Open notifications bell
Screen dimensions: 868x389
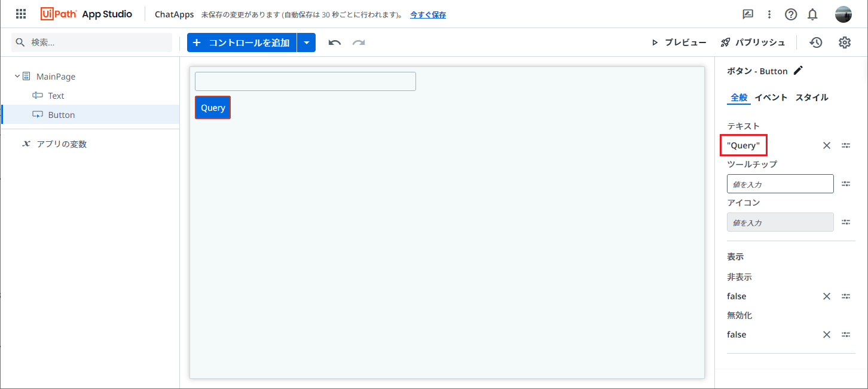pyautogui.click(x=812, y=14)
